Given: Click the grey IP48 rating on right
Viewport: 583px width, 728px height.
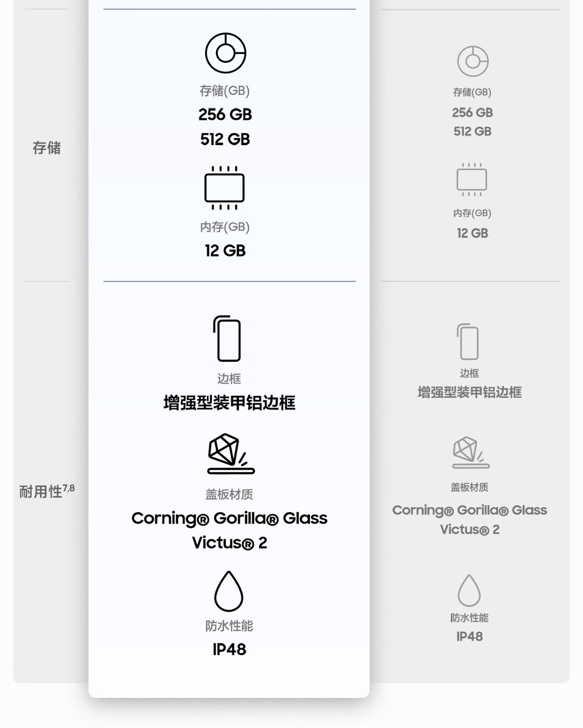Looking at the screenshot, I should click(x=470, y=637).
